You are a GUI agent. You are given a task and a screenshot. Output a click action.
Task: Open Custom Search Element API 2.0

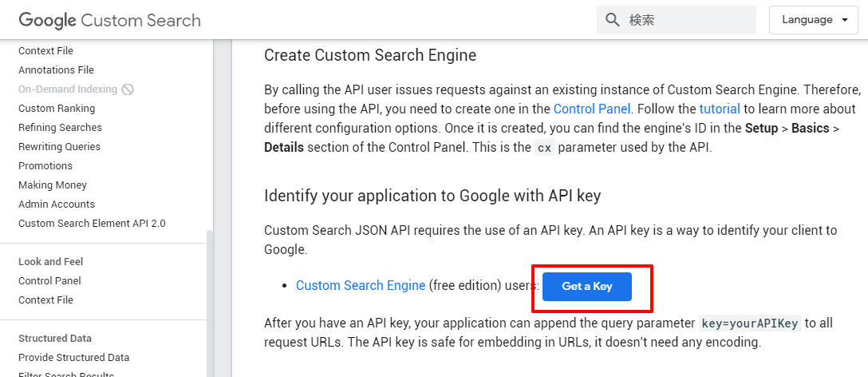(x=92, y=224)
